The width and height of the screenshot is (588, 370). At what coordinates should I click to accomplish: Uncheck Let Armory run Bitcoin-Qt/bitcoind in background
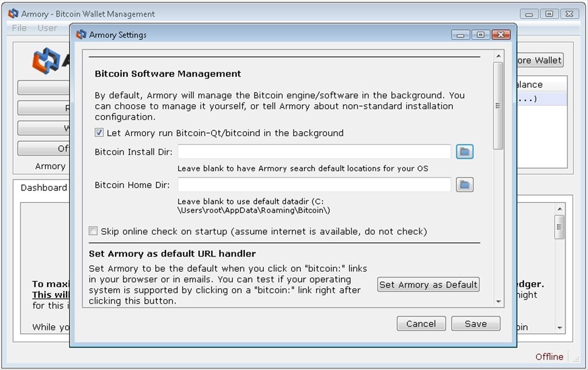point(99,132)
